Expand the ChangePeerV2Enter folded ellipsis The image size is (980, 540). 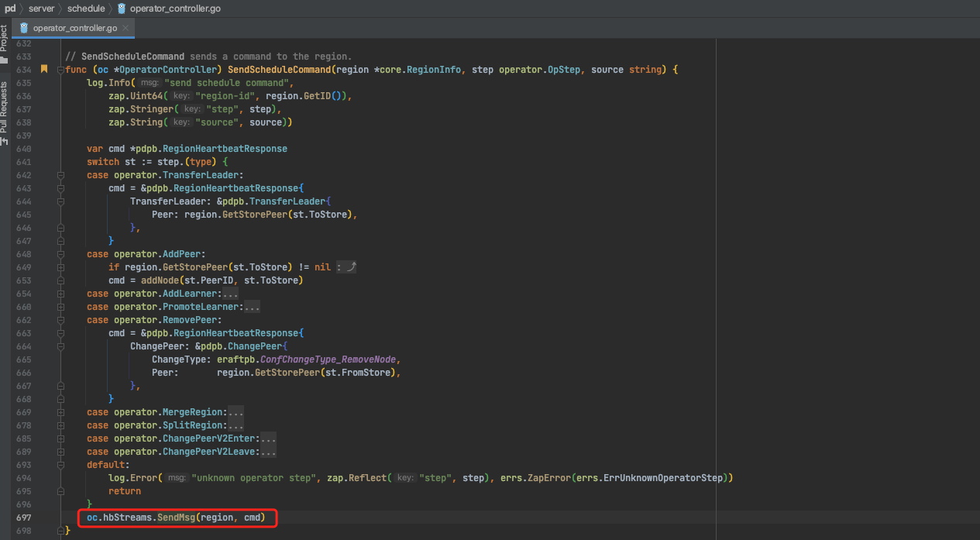coord(268,439)
